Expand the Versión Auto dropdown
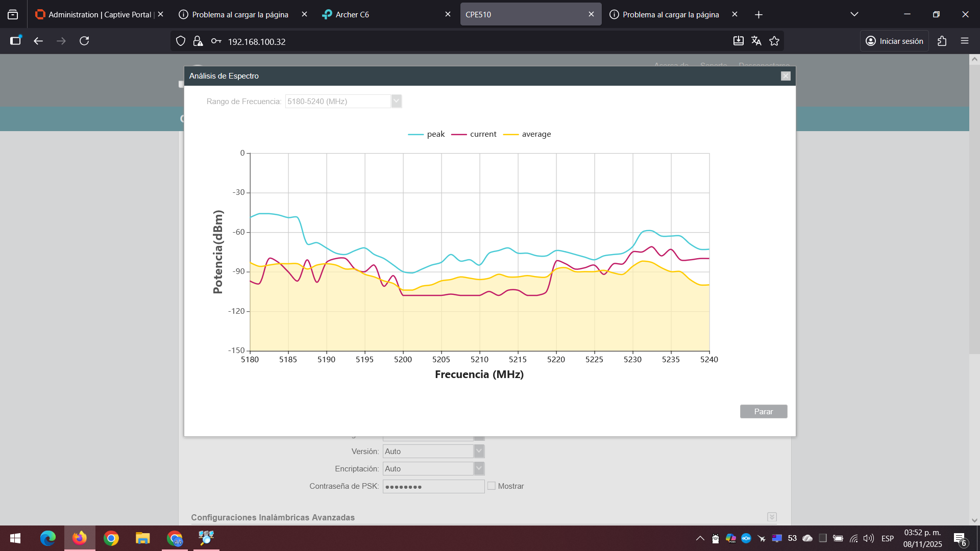This screenshot has height=551, width=980. coord(433,452)
